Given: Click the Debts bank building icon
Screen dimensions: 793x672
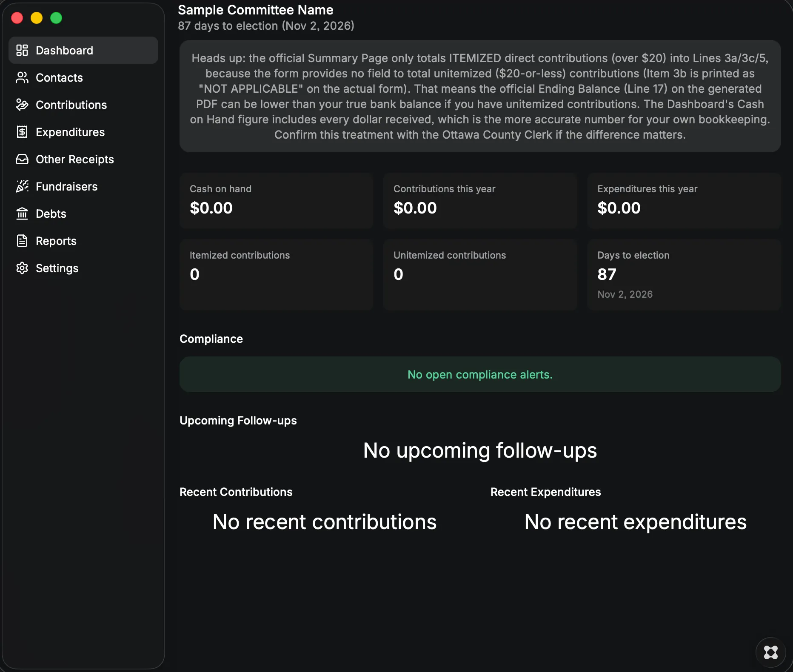Looking at the screenshot, I should click(x=22, y=214).
